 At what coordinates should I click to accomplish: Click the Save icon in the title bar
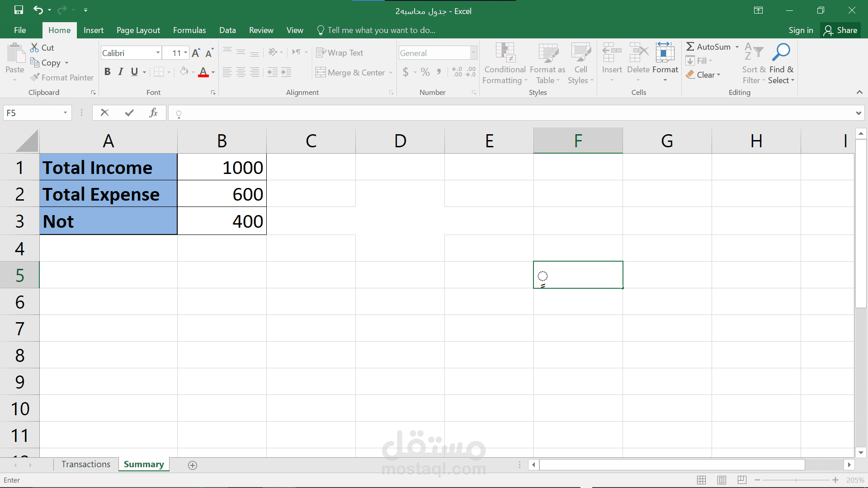pos(19,10)
